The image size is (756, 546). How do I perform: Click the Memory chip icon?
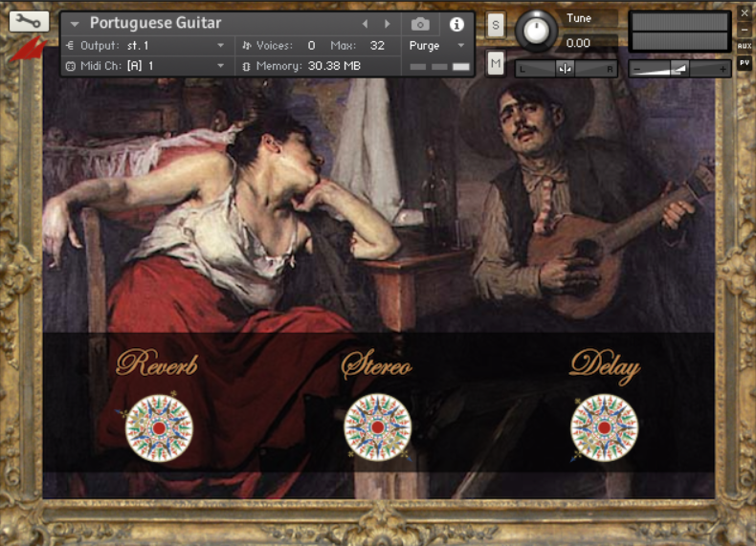pos(246,66)
